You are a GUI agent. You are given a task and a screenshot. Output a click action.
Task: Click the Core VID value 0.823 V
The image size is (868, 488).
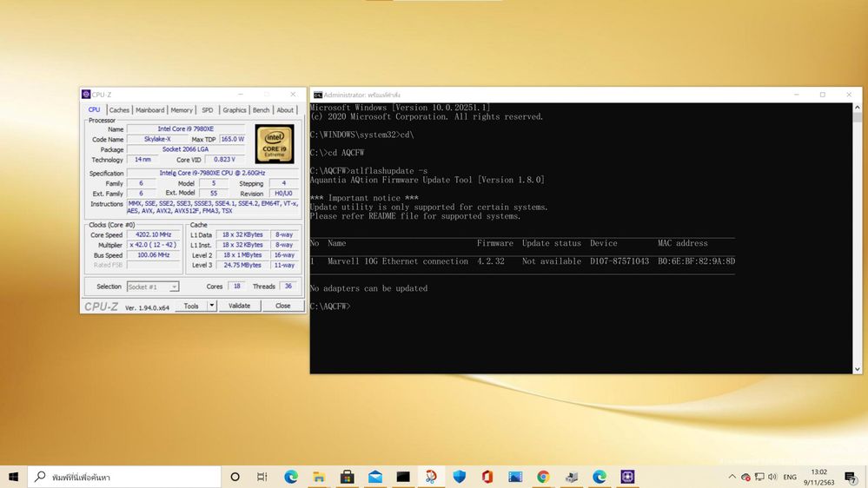[224, 160]
